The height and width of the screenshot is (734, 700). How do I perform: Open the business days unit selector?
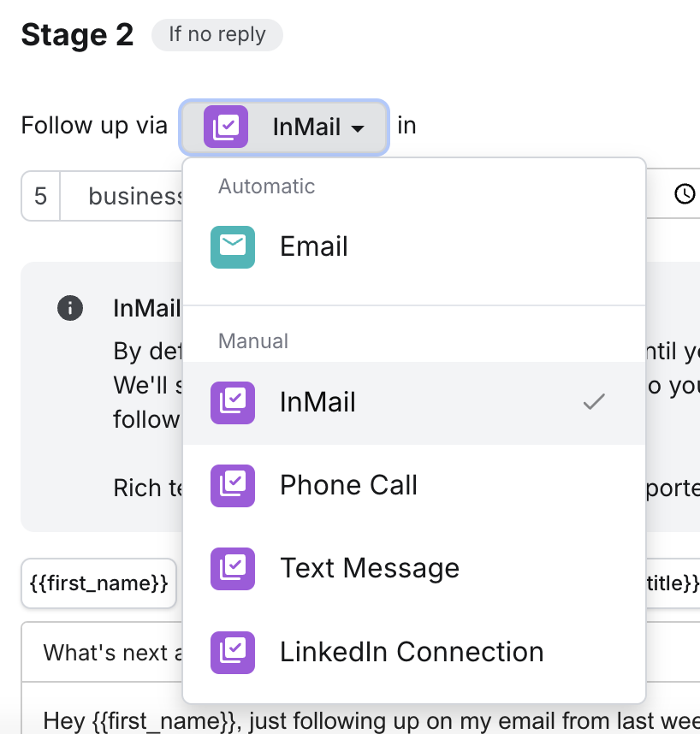click(x=122, y=196)
